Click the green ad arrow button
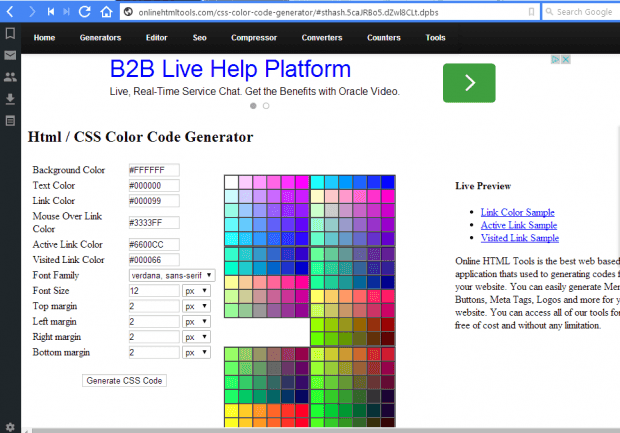 pyautogui.click(x=469, y=83)
